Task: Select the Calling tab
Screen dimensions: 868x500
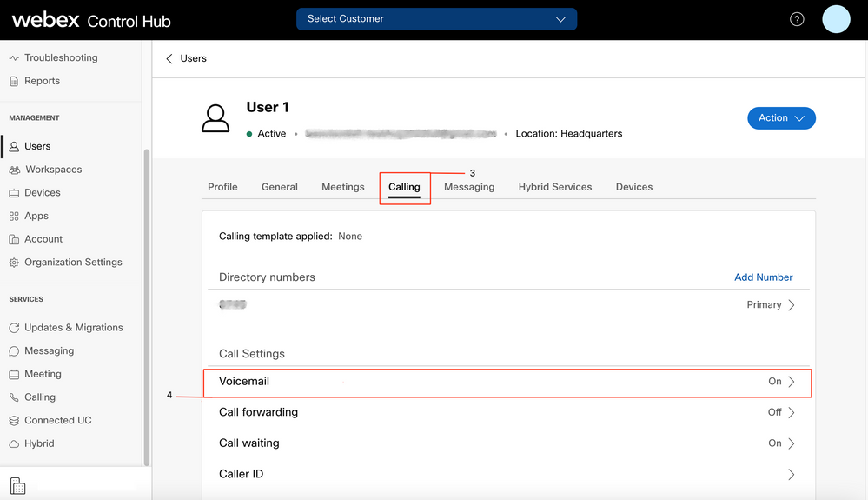Action: coord(404,187)
